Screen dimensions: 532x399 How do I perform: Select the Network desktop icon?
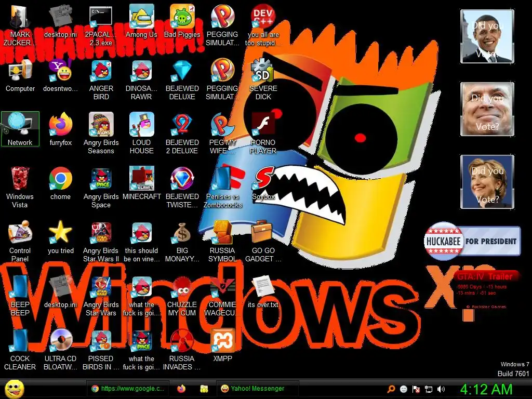pos(20,129)
